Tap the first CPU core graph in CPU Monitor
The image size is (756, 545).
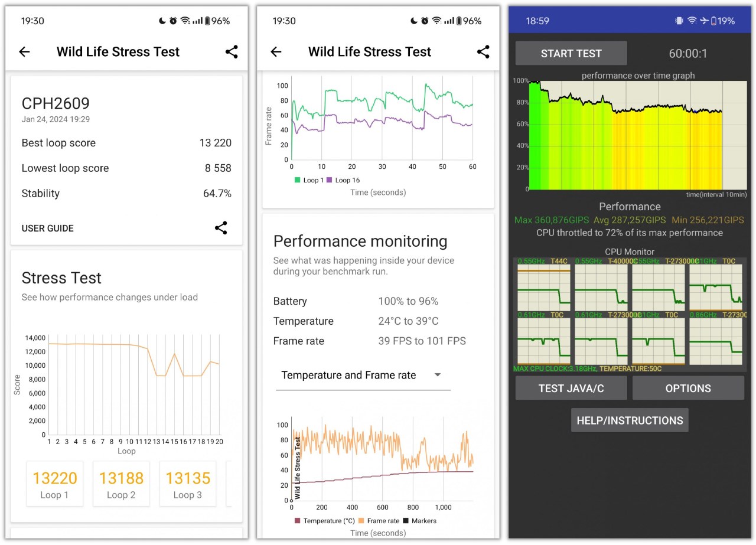tap(543, 285)
